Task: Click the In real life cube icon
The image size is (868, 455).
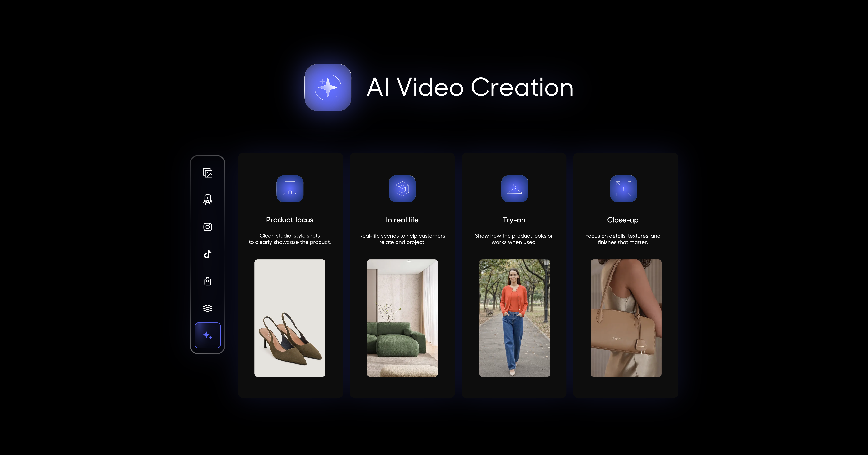Action: (x=402, y=189)
